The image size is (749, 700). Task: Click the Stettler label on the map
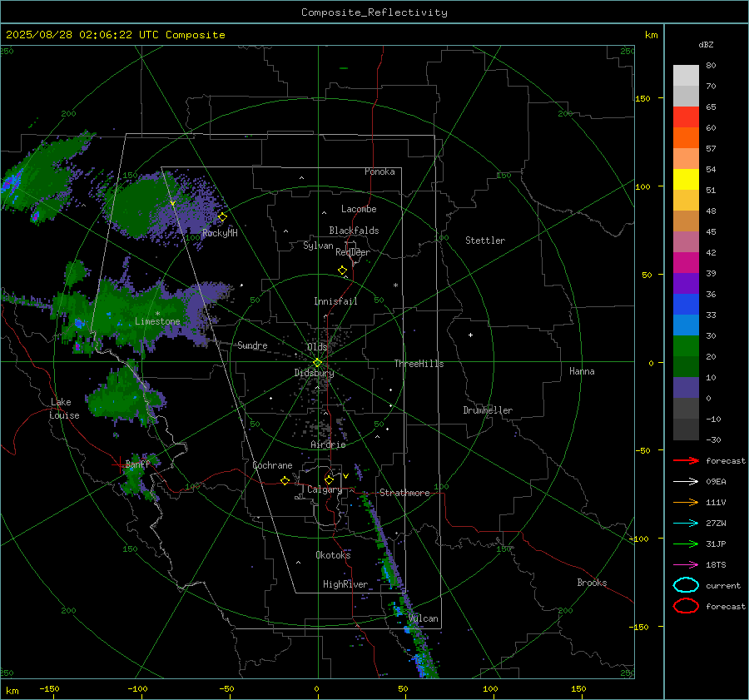pos(485,241)
